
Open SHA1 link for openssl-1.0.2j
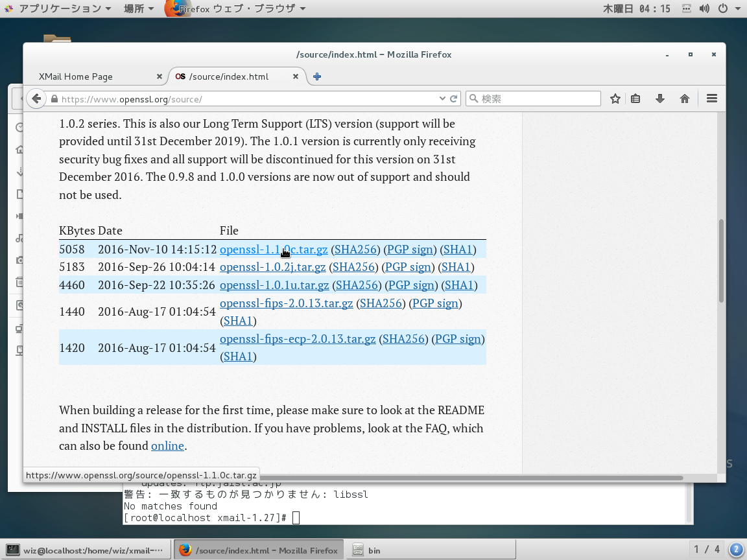coord(456,266)
